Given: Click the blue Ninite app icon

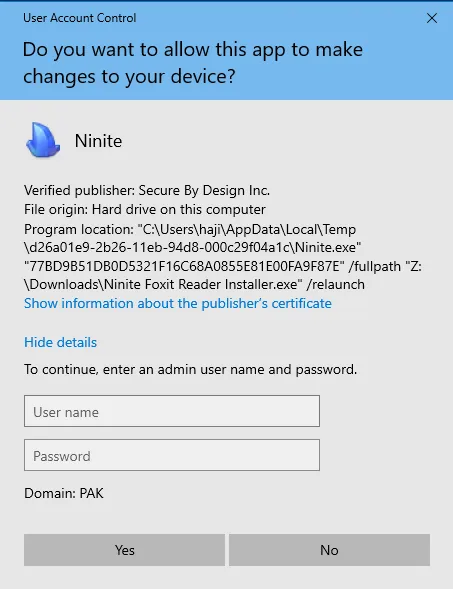Looking at the screenshot, I should (x=43, y=140).
